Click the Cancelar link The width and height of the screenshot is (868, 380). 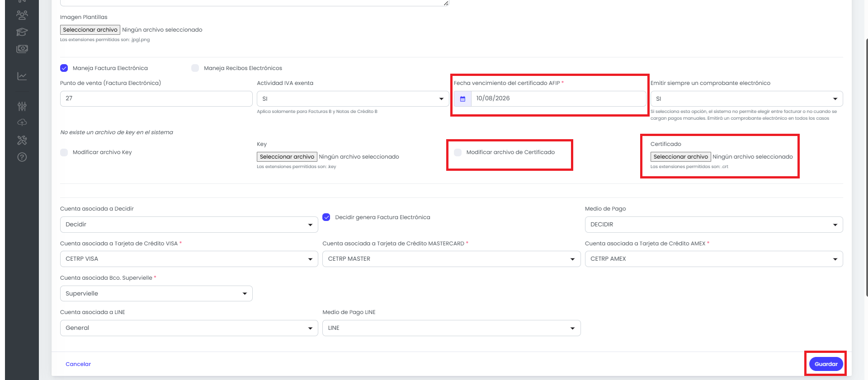coord(78,364)
